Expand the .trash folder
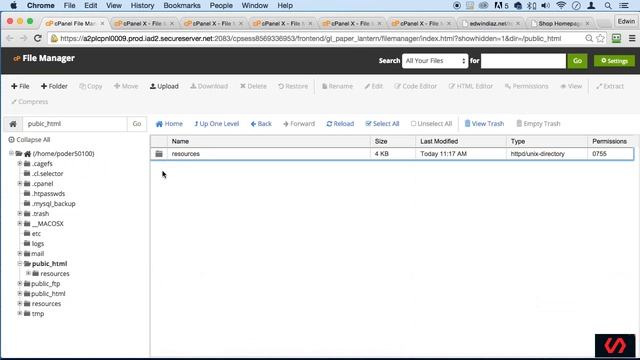The image size is (640, 360). pyautogui.click(x=20, y=213)
